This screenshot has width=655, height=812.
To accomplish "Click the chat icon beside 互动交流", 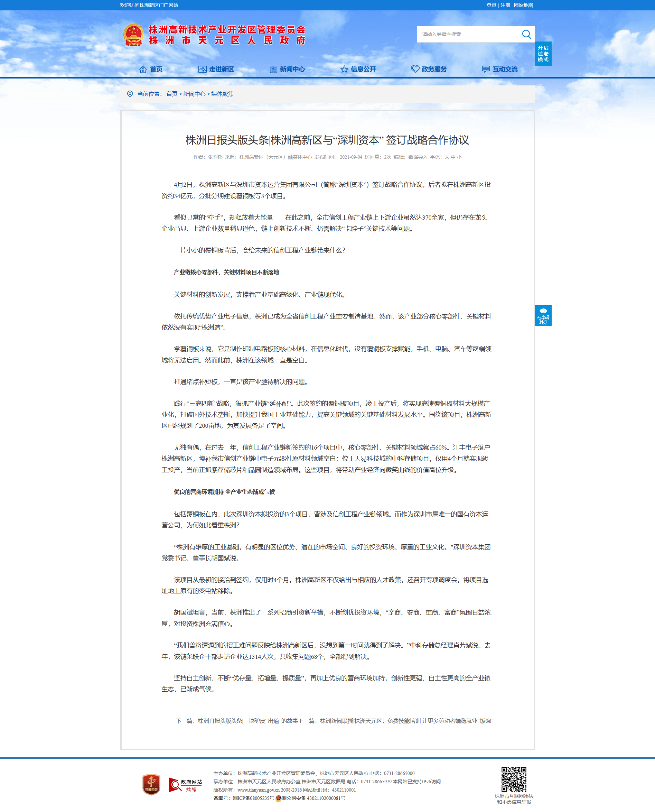I will pyautogui.click(x=486, y=69).
